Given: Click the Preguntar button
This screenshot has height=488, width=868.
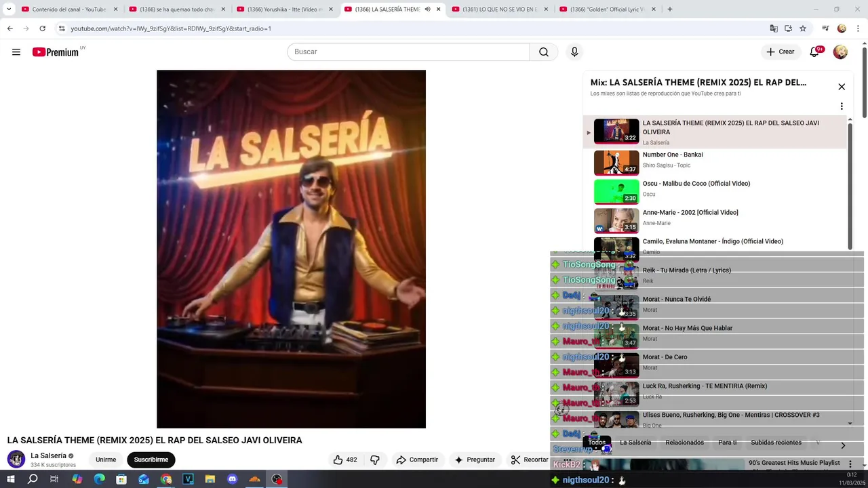Looking at the screenshot, I should pyautogui.click(x=475, y=460).
